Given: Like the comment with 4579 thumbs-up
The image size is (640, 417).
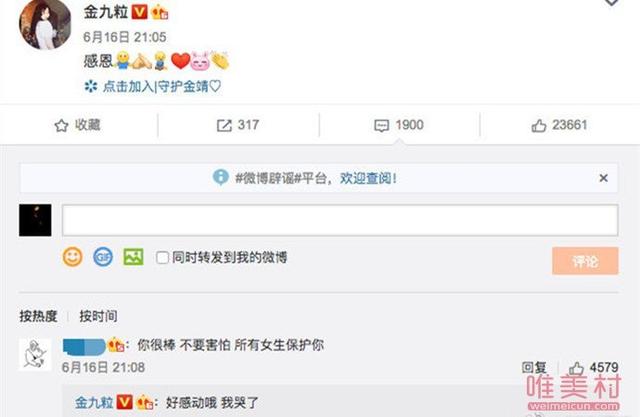Looking at the screenshot, I should point(576,368).
